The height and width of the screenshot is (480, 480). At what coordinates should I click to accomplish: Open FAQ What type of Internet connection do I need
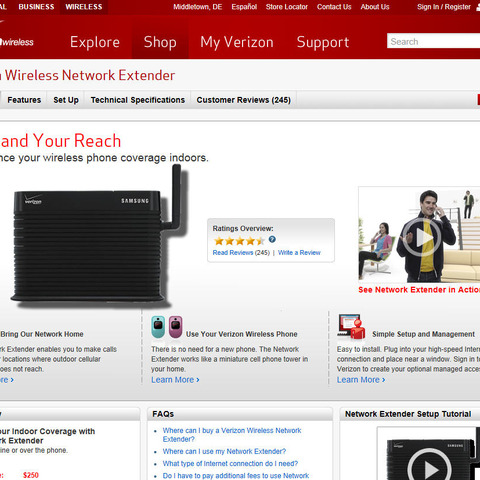(230, 464)
